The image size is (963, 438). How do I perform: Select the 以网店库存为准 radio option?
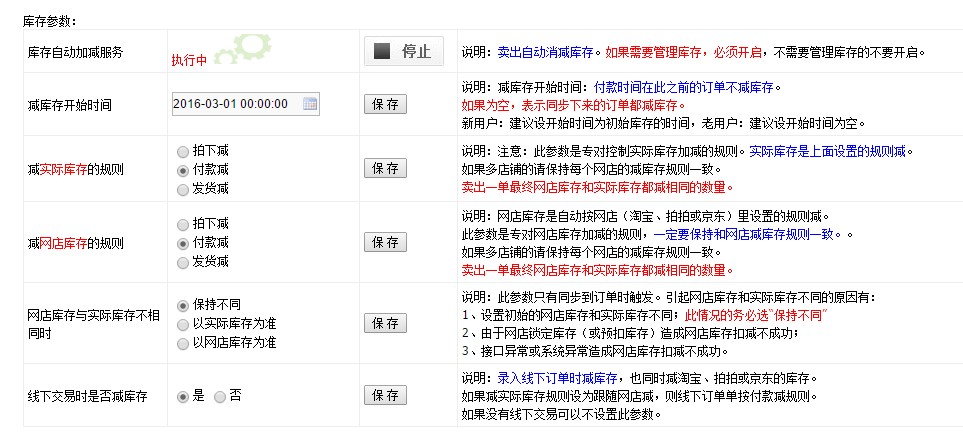pyautogui.click(x=182, y=342)
